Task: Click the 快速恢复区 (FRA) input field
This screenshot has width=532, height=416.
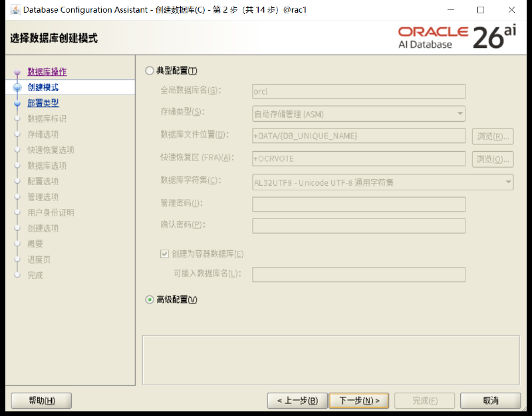Action: coord(358,158)
